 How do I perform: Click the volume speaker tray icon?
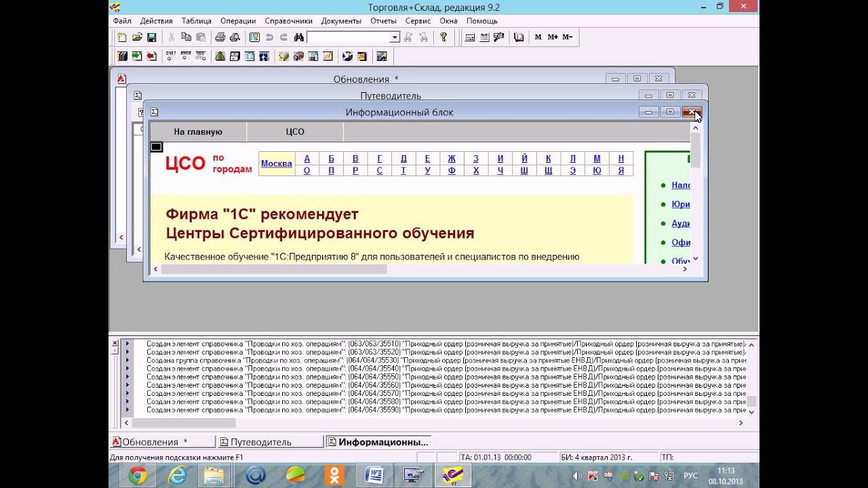577,475
